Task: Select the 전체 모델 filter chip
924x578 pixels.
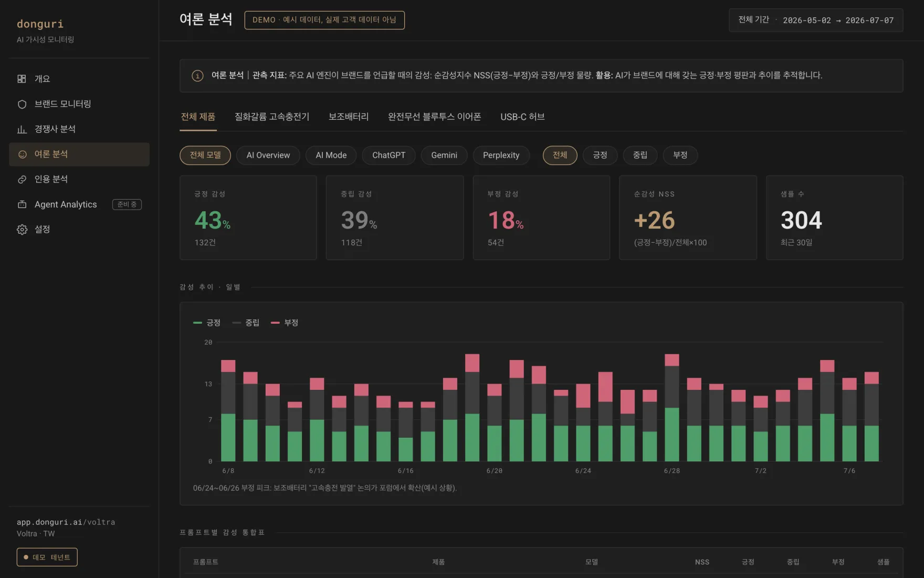Action: 205,155
